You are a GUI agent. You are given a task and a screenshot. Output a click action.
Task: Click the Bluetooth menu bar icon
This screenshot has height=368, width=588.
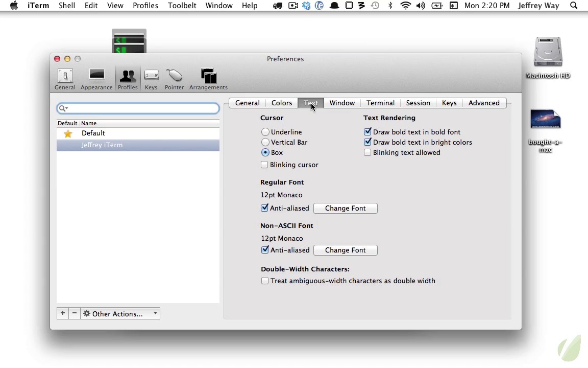(390, 6)
